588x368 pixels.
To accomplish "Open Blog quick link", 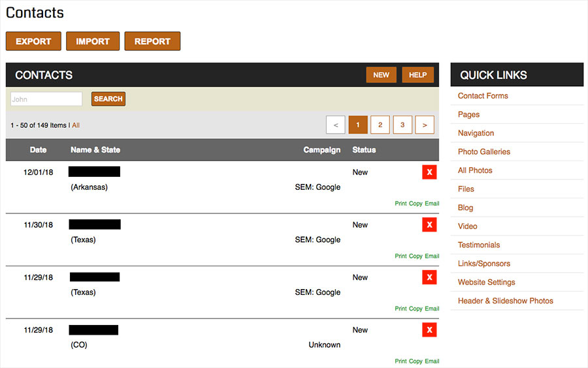I will click(465, 207).
